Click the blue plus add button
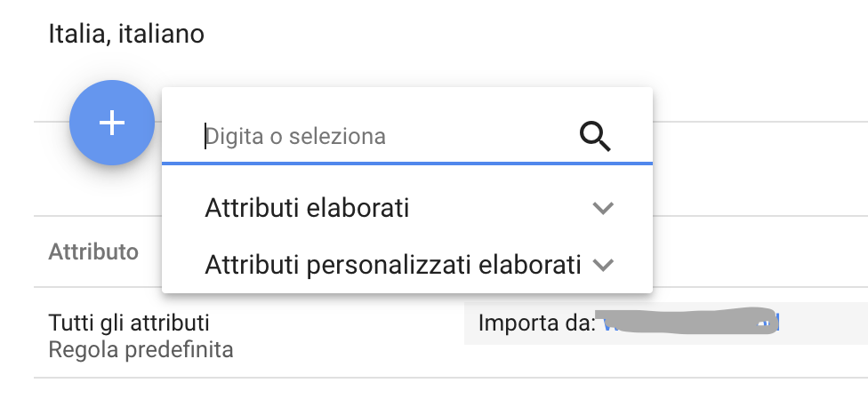868x407 pixels. pyautogui.click(x=112, y=123)
